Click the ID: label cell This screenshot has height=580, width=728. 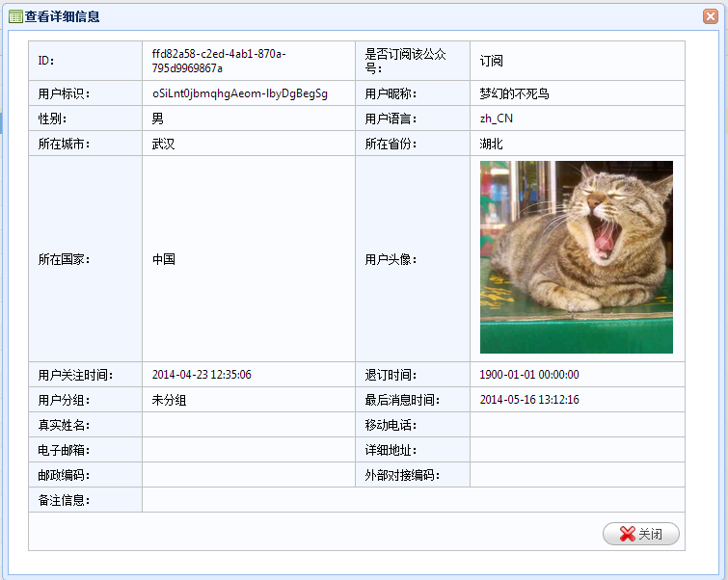coord(86,61)
